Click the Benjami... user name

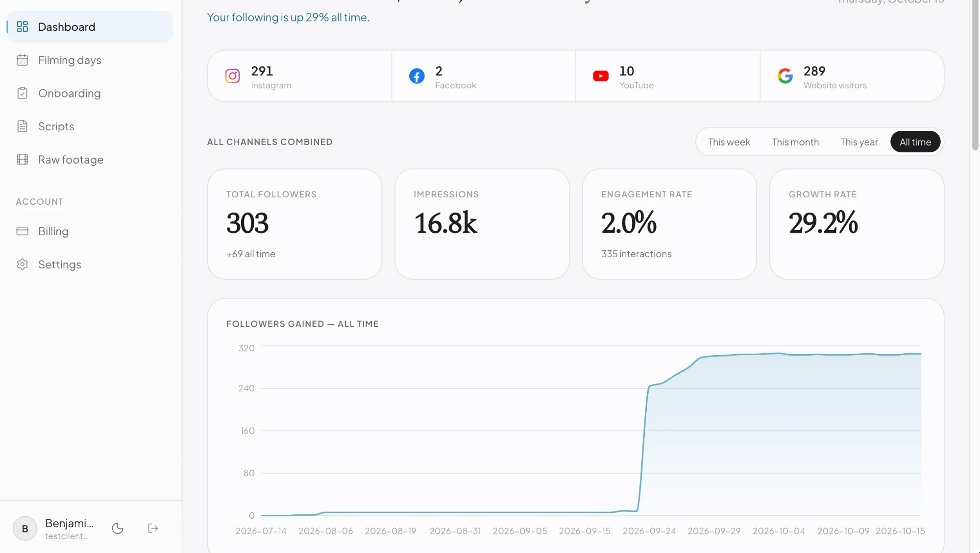point(69,523)
